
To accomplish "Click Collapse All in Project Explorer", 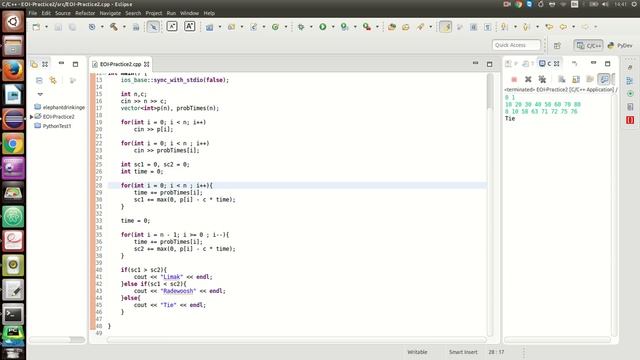I will [x=39, y=80].
